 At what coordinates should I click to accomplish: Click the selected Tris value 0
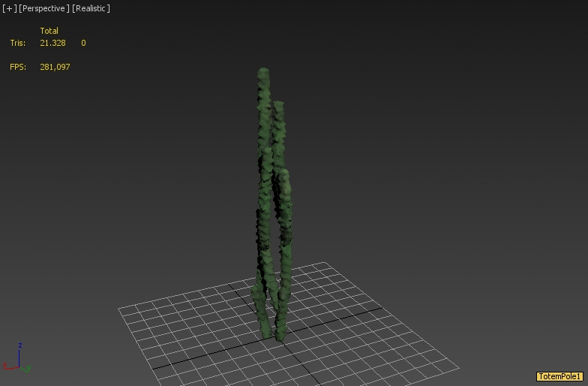pyautogui.click(x=84, y=43)
